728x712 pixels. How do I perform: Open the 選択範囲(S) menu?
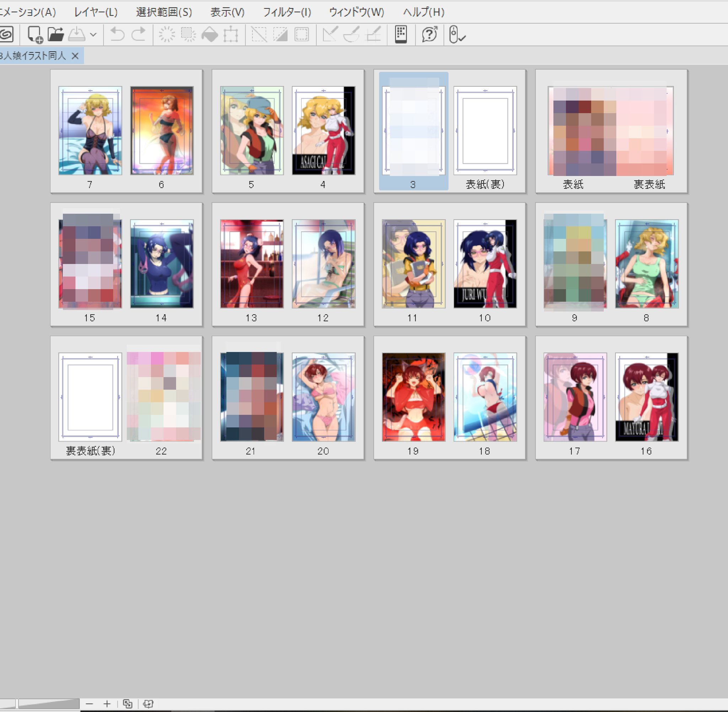pyautogui.click(x=164, y=12)
